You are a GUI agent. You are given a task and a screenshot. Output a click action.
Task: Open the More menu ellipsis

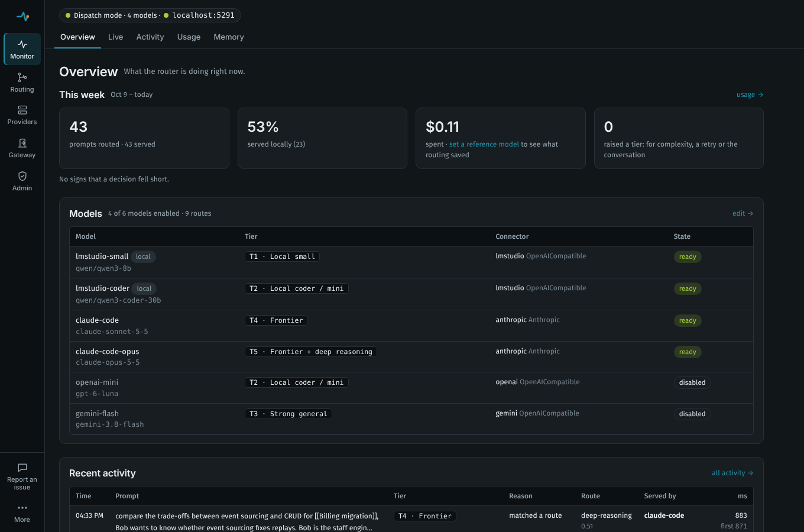click(22, 508)
